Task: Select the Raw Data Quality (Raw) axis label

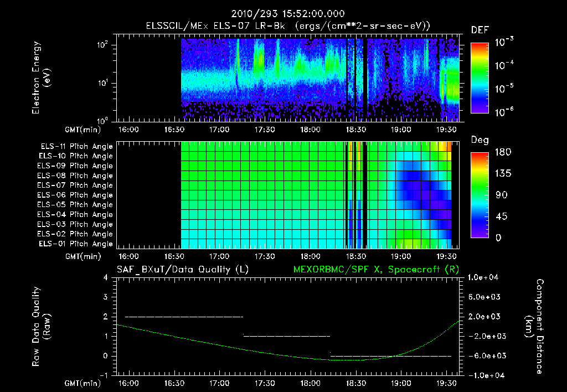Action: [41, 327]
